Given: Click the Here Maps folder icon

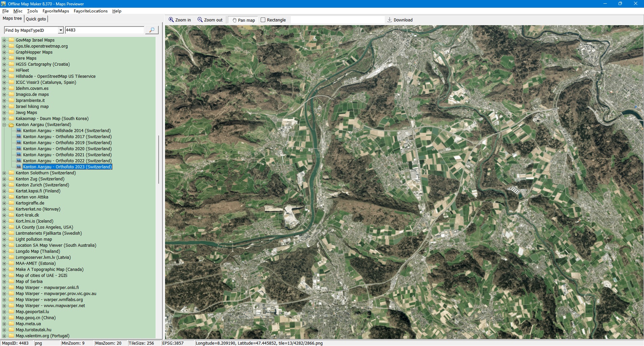Looking at the screenshot, I should (x=11, y=58).
